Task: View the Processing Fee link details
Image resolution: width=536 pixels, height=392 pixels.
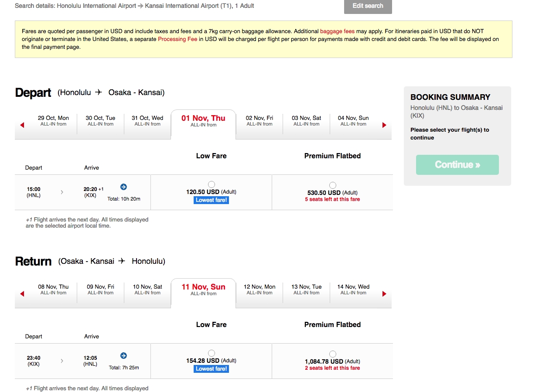Action: [x=177, y=39]
